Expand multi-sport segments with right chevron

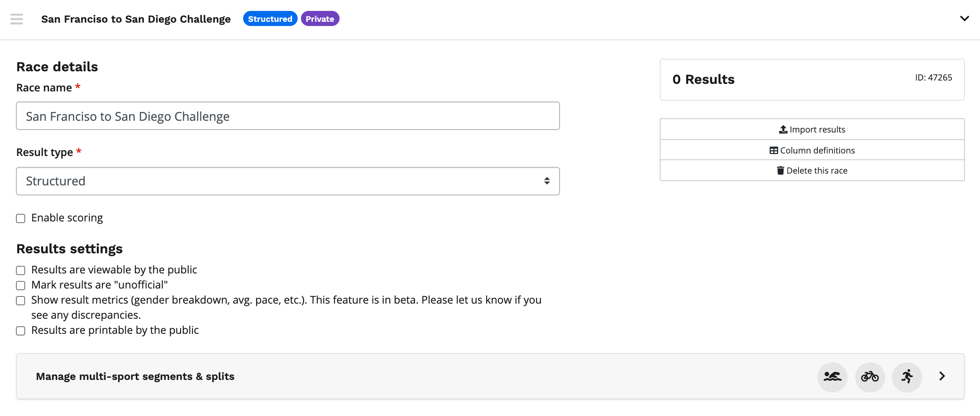coord(942,376)
